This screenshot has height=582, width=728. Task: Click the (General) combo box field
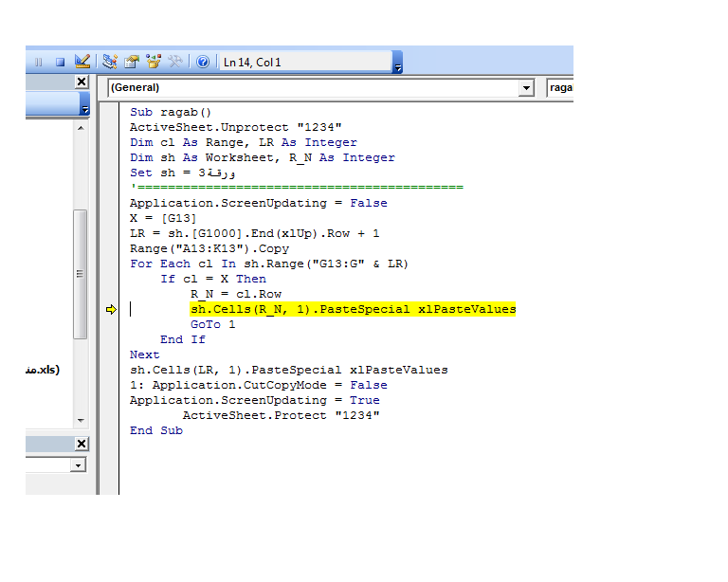(320, 88)
